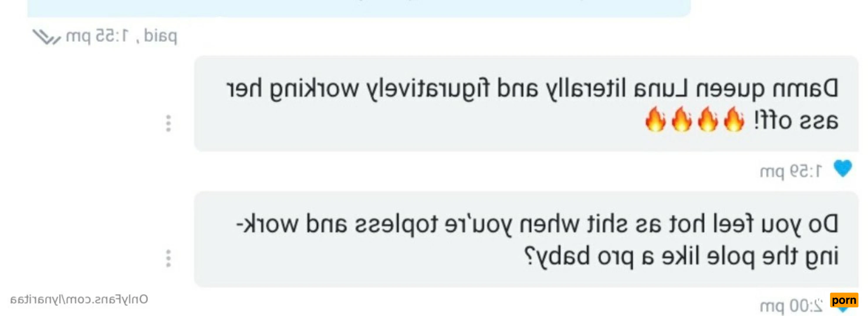Click the 2:00 pm timestamp
Image resolution: width=868 pixels, height=316 pixels.
pos(791,306)
